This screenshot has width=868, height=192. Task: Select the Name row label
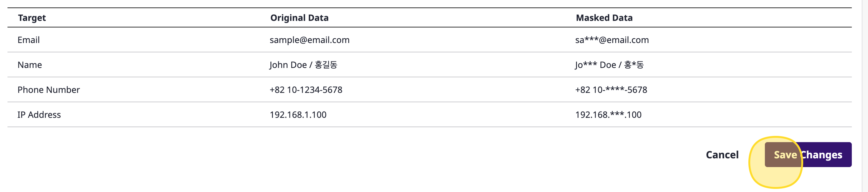30,65
